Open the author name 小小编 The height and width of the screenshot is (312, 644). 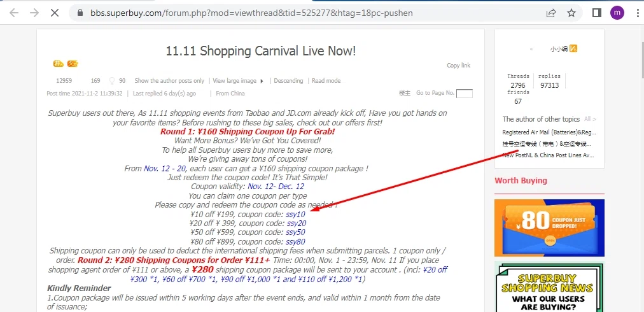[559, 49]
